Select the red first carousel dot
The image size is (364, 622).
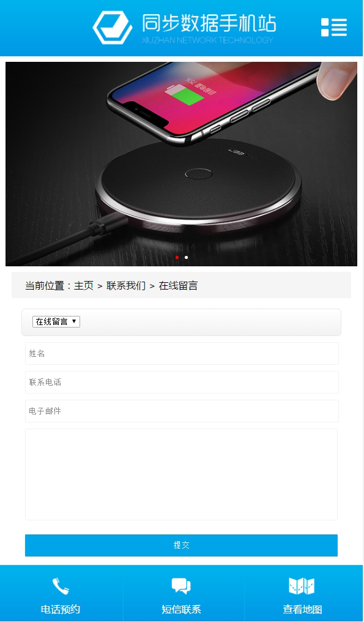[177, 258]
